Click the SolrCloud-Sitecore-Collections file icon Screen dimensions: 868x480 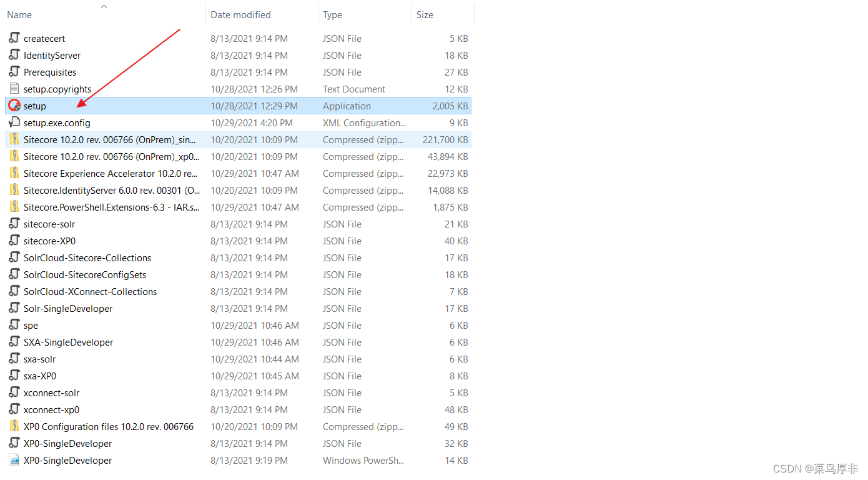14,257
